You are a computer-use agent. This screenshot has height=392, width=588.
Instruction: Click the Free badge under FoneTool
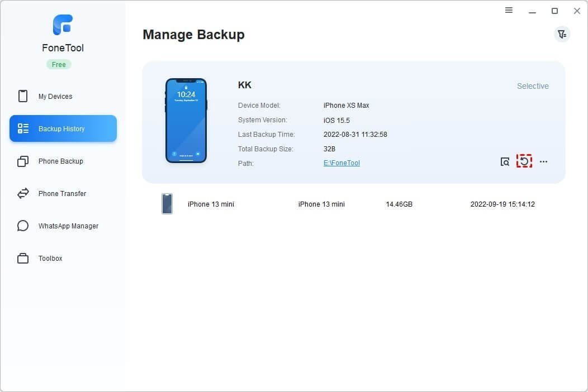59,65
